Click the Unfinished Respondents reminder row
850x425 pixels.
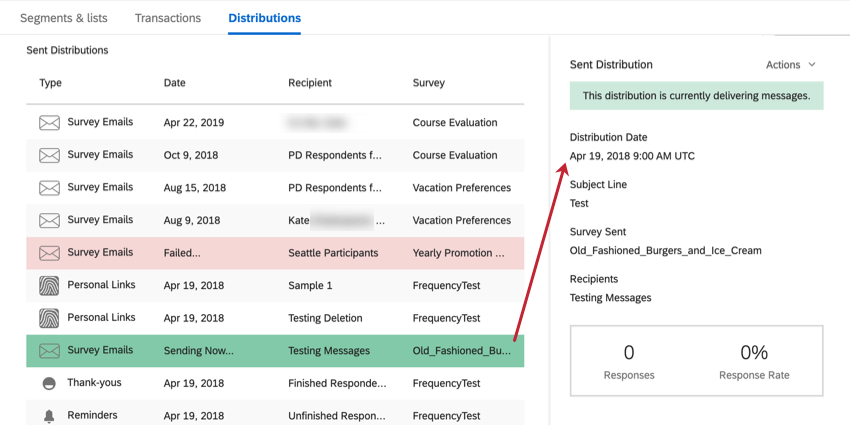336,415
